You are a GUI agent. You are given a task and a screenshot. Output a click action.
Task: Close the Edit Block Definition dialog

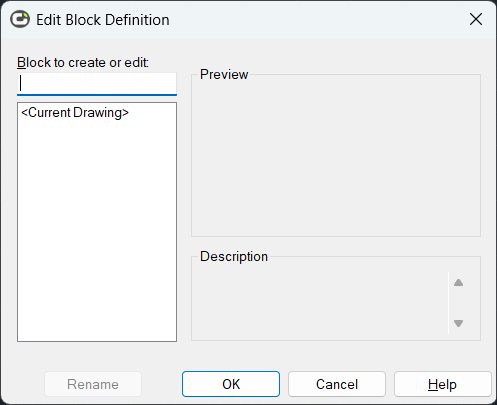coord(476,19)
